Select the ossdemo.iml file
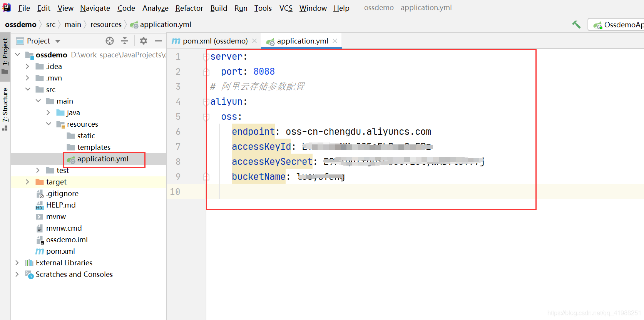 click(x=67, y=240)
